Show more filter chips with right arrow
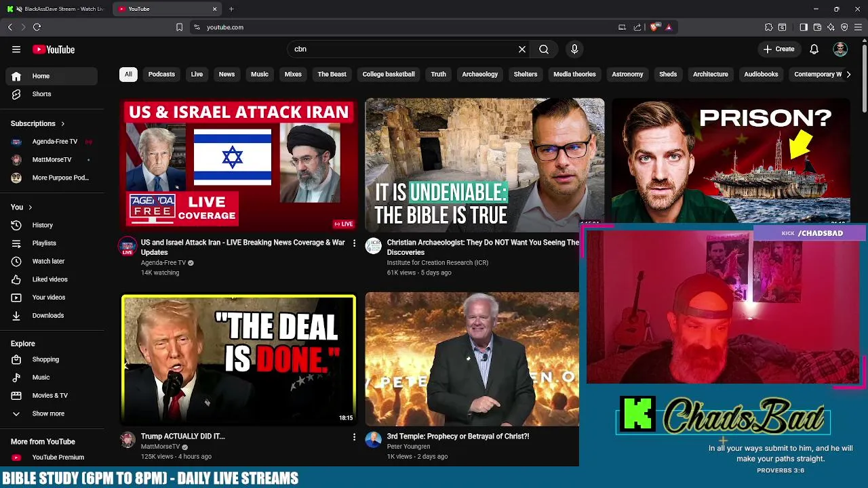Viewport: 868px width, 488px height. (x=848, y=75)
